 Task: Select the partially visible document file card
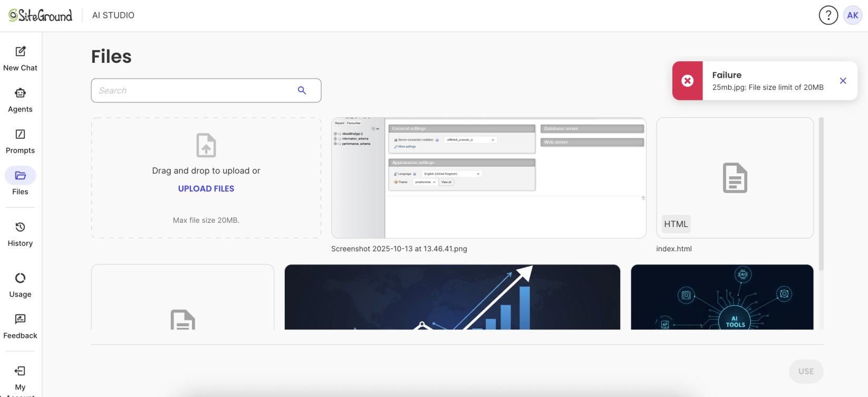(x=182, y=297)
